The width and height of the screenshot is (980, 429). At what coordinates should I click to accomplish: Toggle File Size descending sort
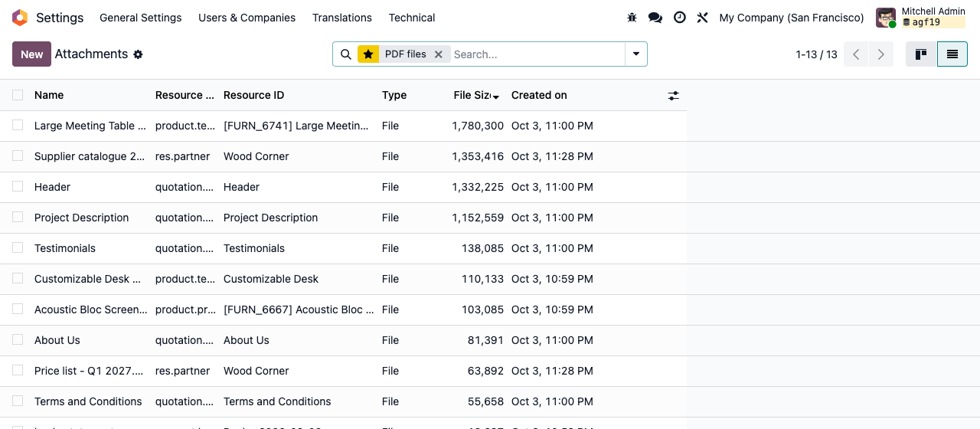476,95
